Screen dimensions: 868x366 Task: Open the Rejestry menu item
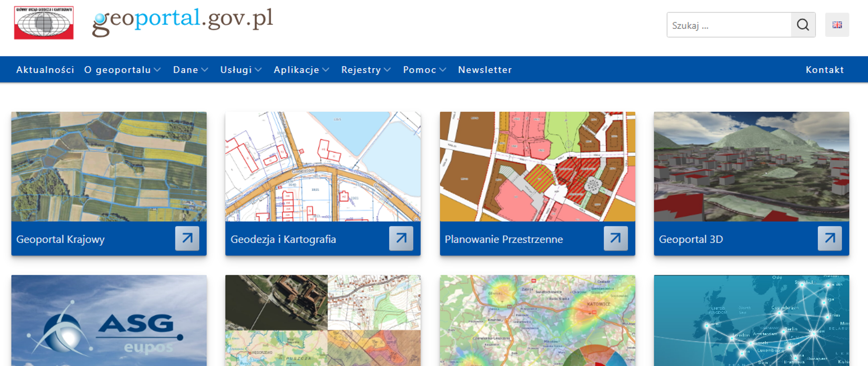coord(361,70)
